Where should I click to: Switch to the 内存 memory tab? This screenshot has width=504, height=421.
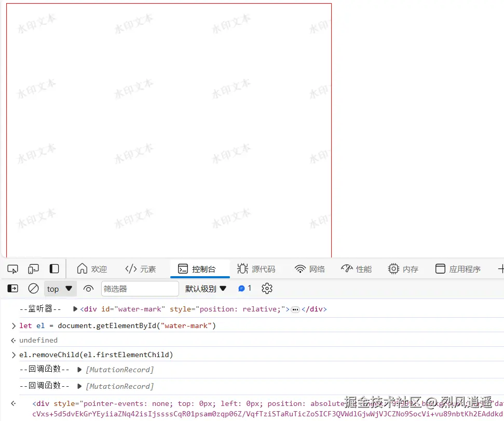pyautogui.click(x=403, y=269)
